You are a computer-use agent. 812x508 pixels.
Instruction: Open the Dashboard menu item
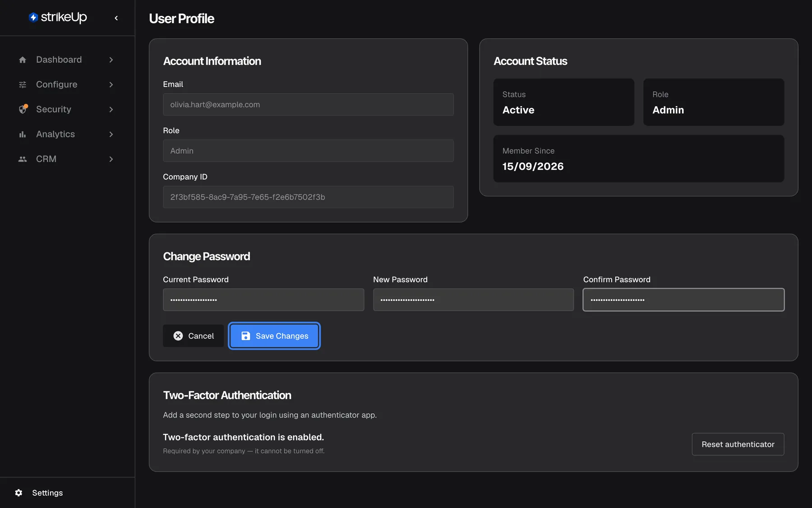67,60
